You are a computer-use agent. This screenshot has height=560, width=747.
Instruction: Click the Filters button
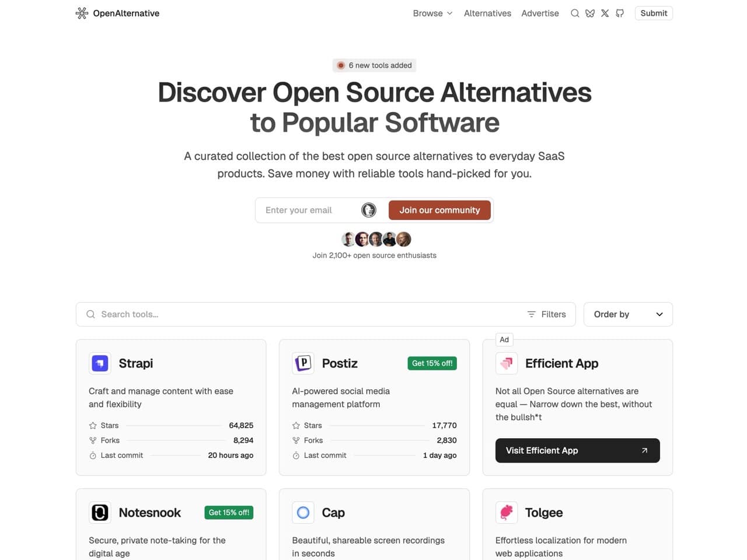547,314
